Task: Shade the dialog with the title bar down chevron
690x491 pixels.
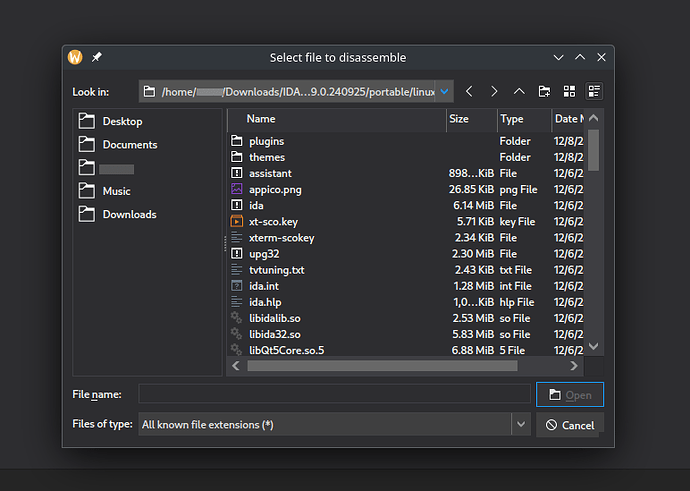Action: (558, 57)
